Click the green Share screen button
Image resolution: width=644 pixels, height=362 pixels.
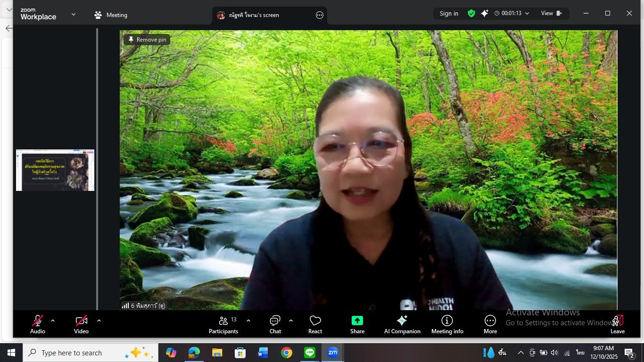pos(357,324)
